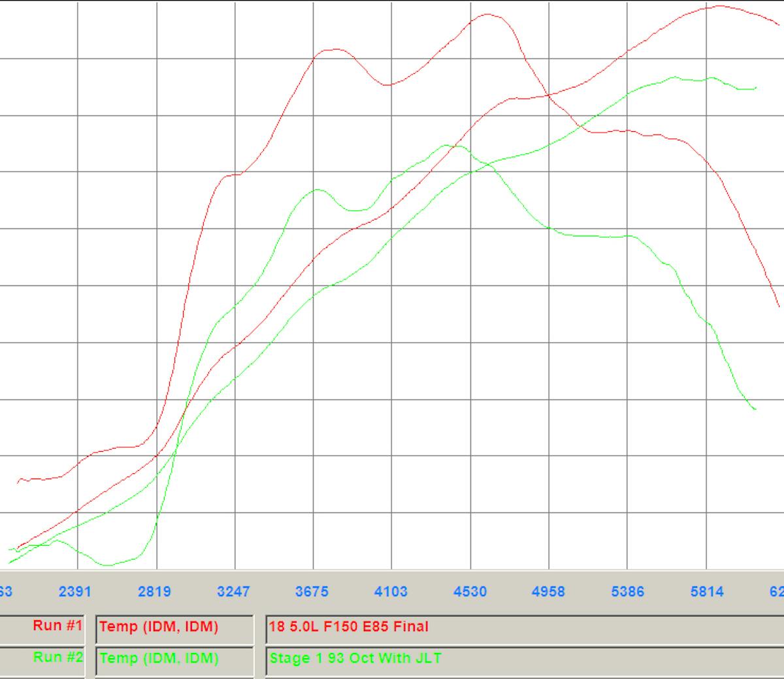Click the red Run #1 label
The height and width of the screenshot is (679, 784).
57,625
